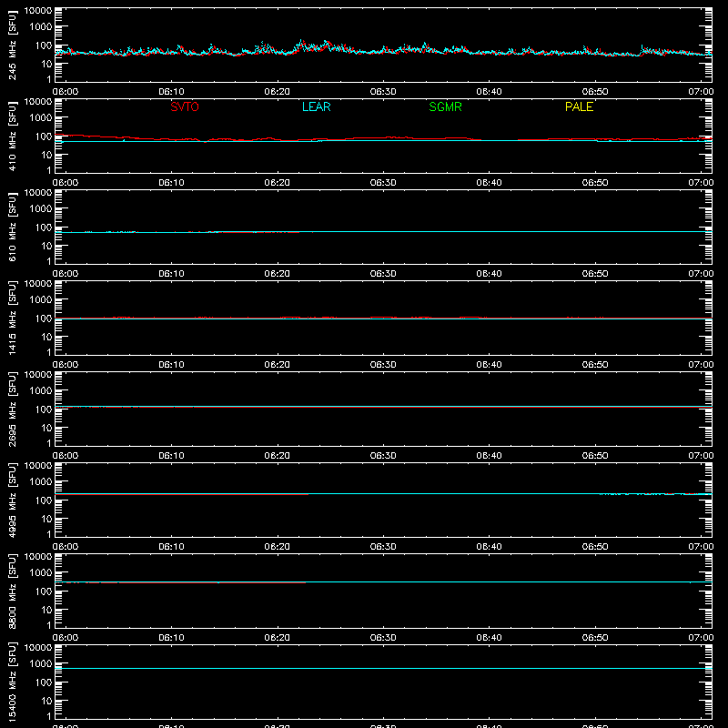Click the cyan LEAR legend label

316,106
